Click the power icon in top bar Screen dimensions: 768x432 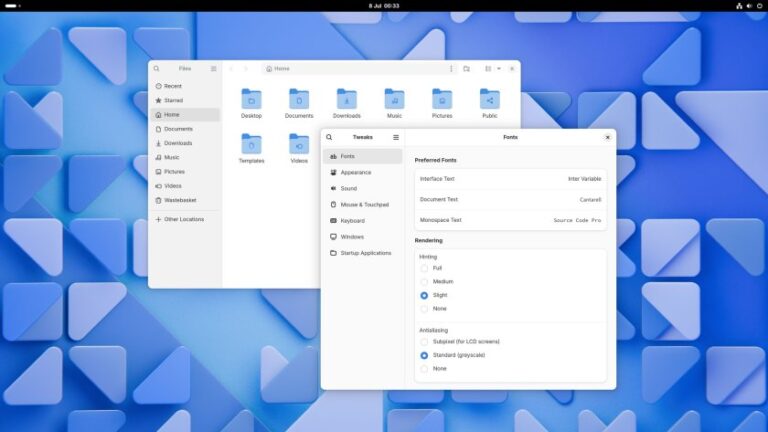click(x=760, y=6)
